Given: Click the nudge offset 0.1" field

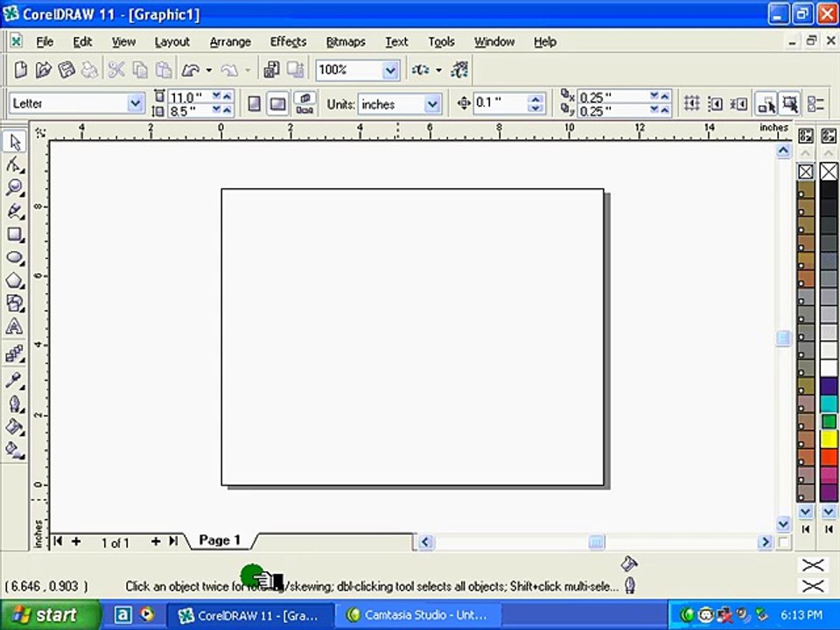Looking at the screenshot, I should pyautogui.click(x=500, y=103).
